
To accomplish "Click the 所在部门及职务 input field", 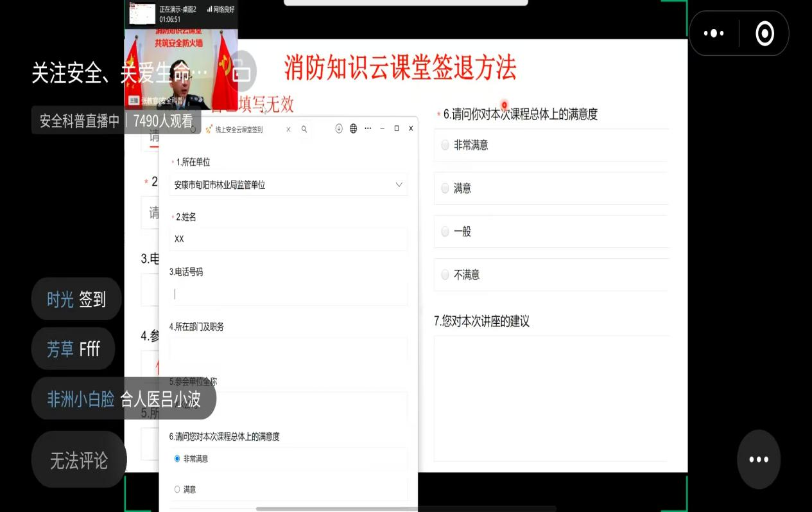I will 288,349.
